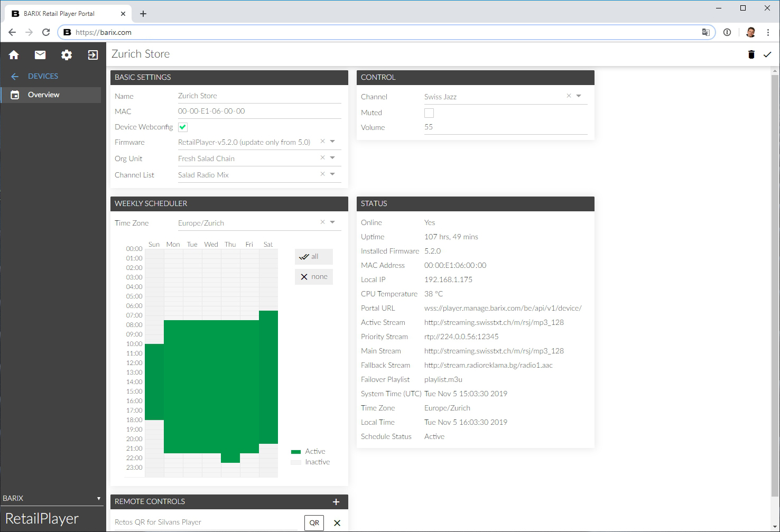Open the settings gear icon
Screen dimensions: 780x532
[x=66, y=54]
